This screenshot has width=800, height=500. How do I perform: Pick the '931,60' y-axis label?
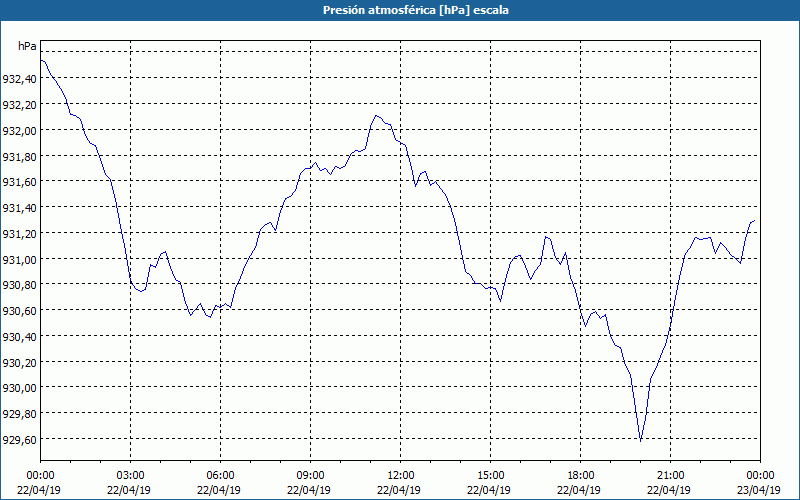tap(19, 182)
